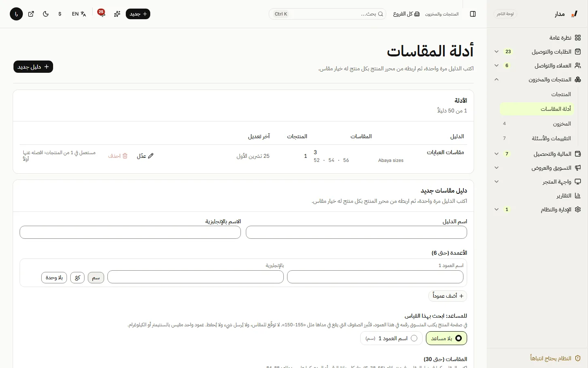Select بلا مساعد radio option
The image size is (588, 368).
tap(446, 338)
